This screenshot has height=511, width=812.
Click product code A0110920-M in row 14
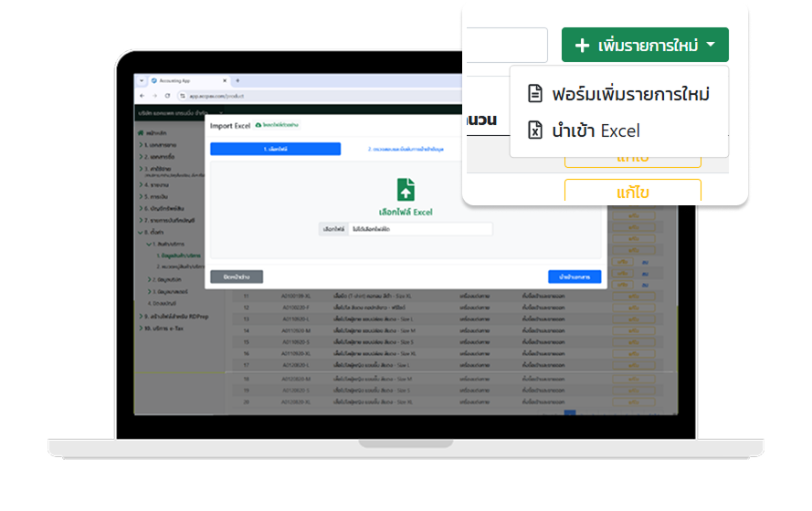pos(296,330)
